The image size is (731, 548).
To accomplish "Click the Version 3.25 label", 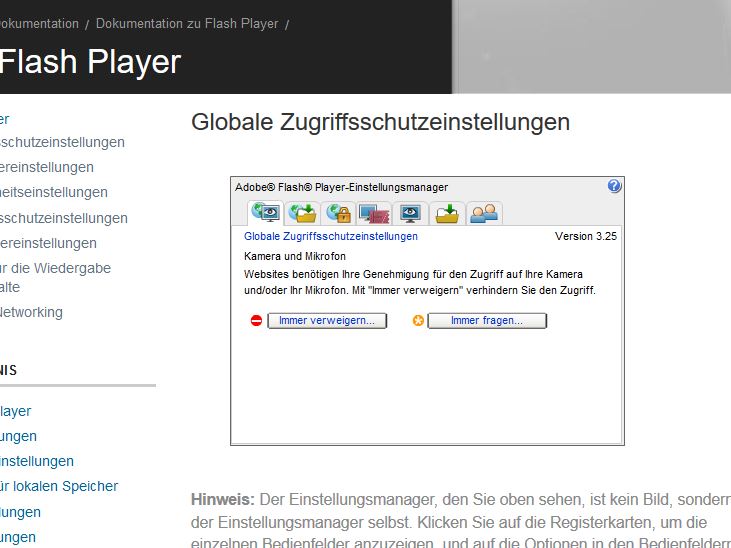I will 586,236.
